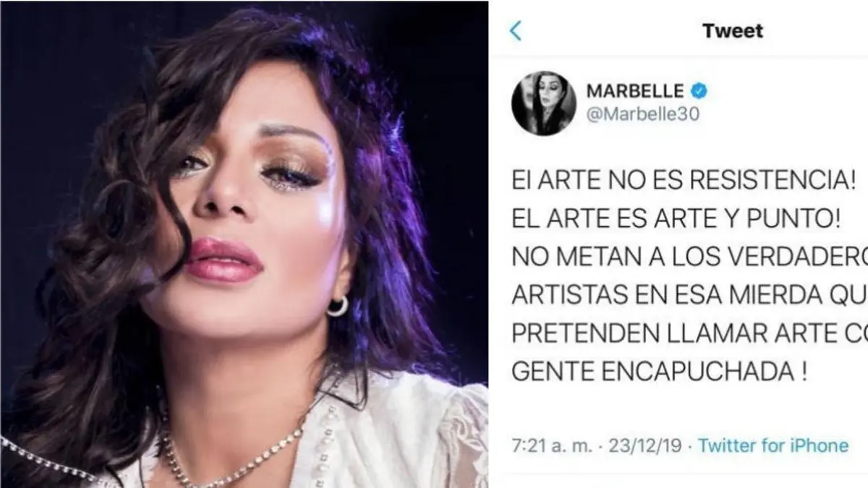This screenshot has width=868, height=488.
Task: Click the line starting ARTISTAS EN ESA
Action: (x=689, y=297)
